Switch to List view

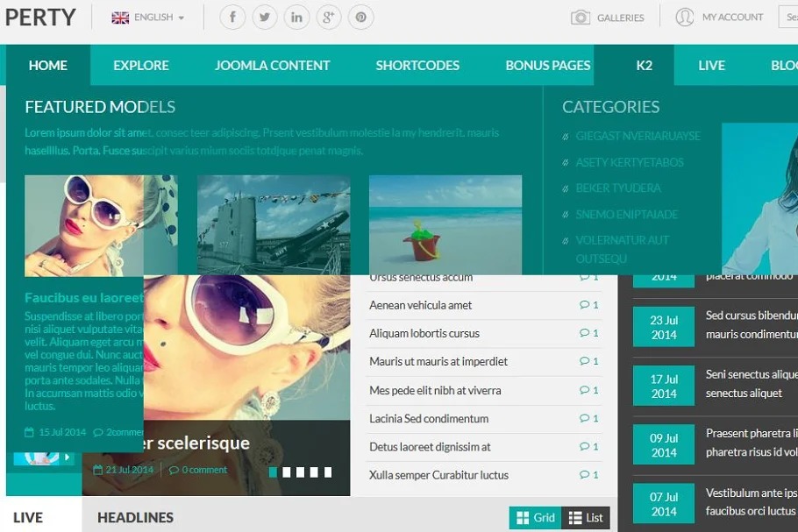586,518
